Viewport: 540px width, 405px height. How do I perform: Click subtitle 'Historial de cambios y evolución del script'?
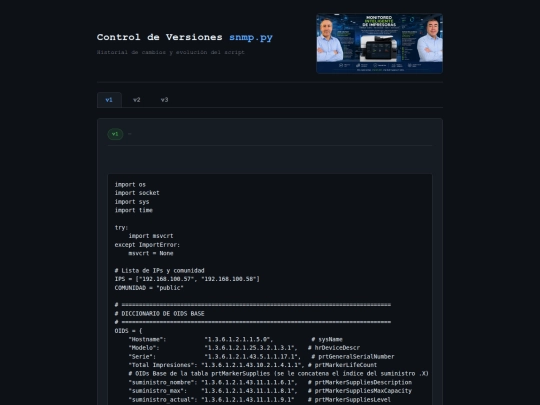coord(170,52)
